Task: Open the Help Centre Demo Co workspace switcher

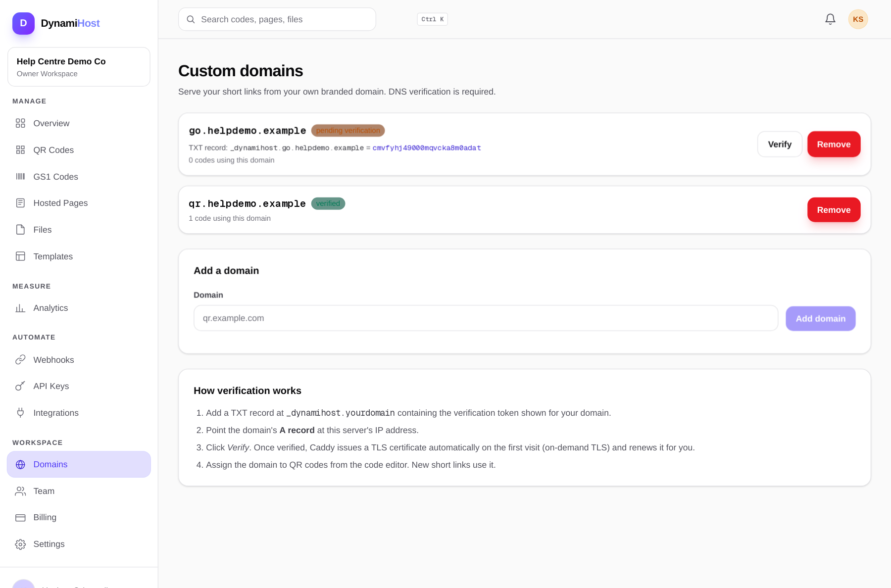Action: pyautogui.click(x=79, y=67)
